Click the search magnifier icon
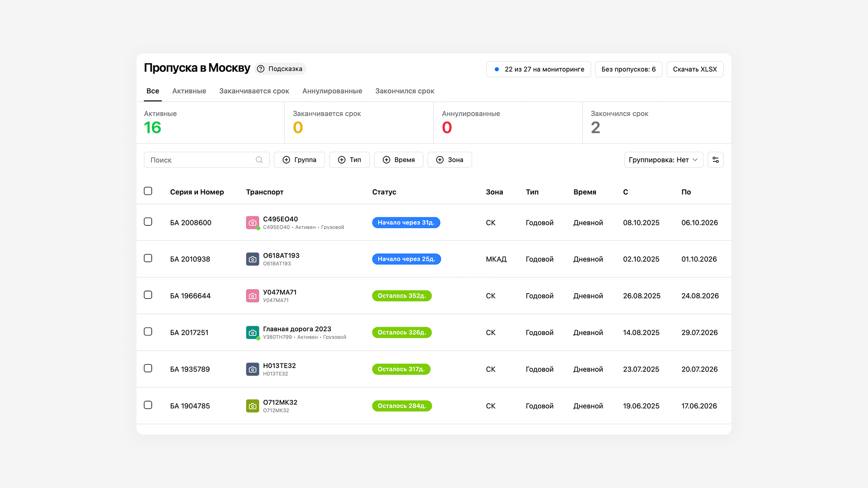The image size is (868, 488). click(259, 160)
